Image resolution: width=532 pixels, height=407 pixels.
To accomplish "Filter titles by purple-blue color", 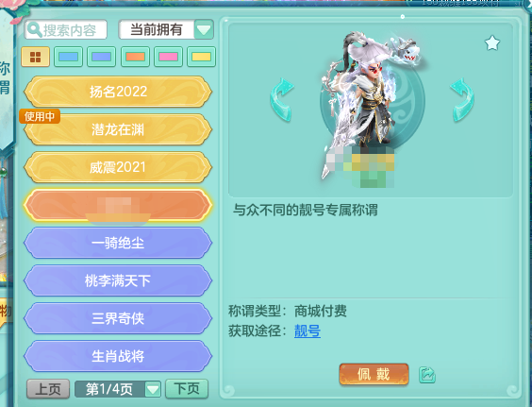I will [102, 57].
